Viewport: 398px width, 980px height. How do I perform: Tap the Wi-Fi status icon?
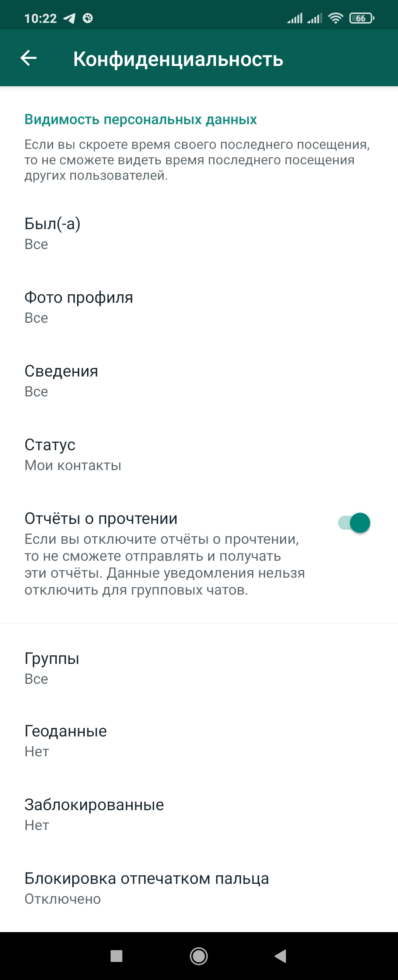point(335,18)
